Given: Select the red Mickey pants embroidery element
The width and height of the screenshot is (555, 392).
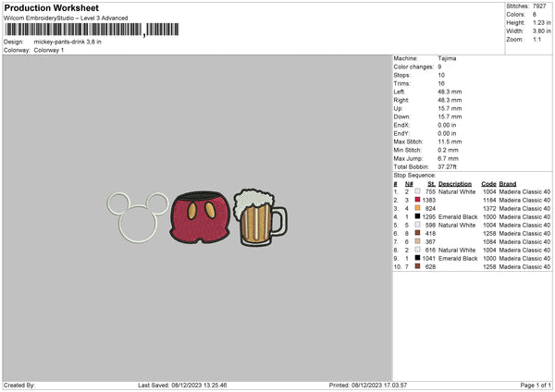Looking at the screenshot, I should click(200, 217).
